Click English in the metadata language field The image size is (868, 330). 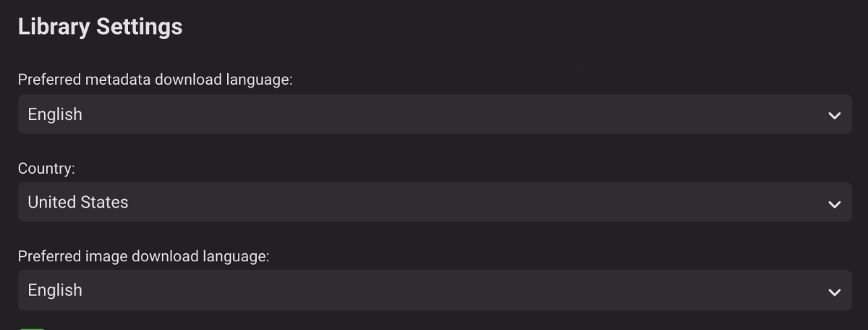pyautogui.click(x=55, y=114)
